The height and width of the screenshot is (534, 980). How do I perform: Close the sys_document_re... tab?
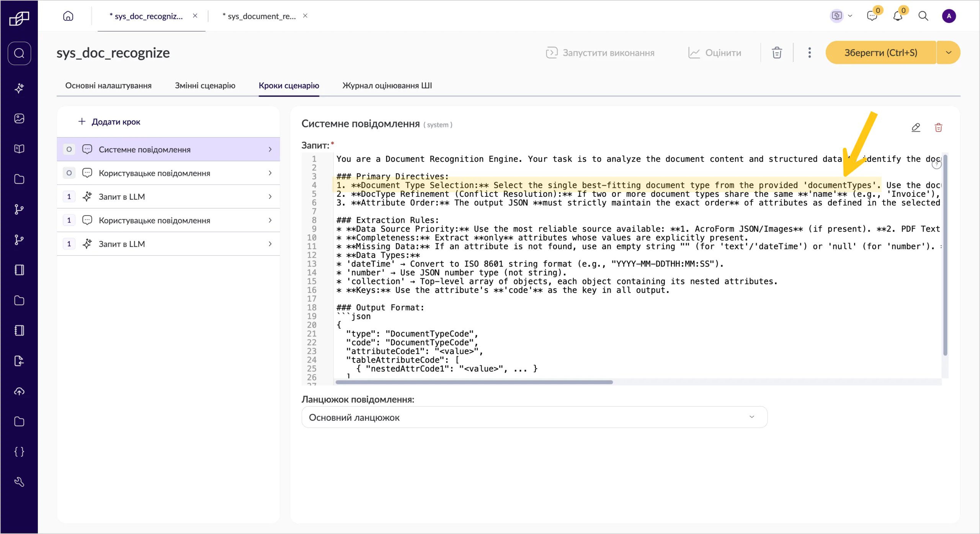click(x=305, y=16)
